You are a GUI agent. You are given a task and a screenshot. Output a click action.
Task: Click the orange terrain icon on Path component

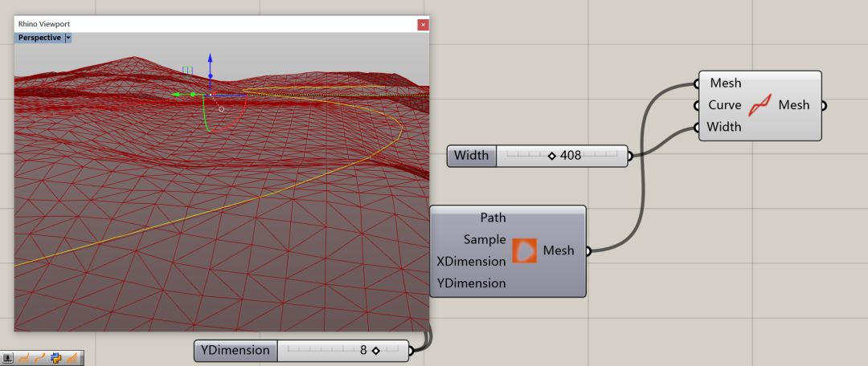(x=524, y=250)
